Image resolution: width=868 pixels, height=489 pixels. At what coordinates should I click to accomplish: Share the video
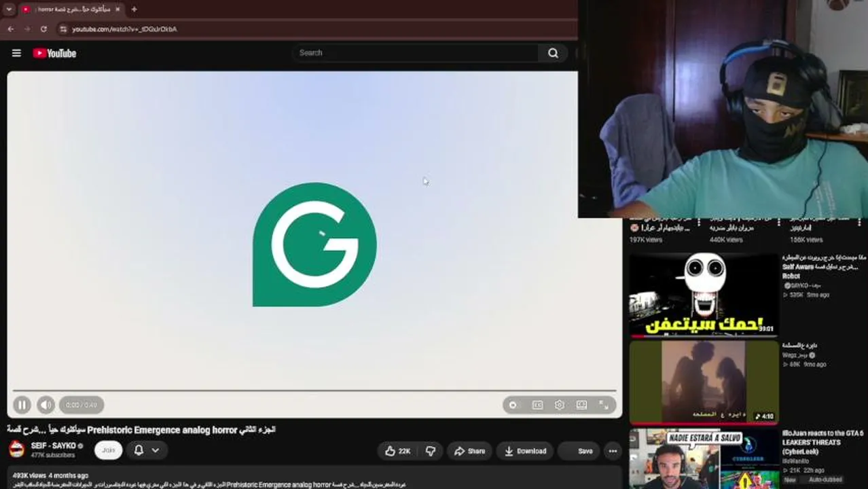pyautogui.click(x=469, y=451)
